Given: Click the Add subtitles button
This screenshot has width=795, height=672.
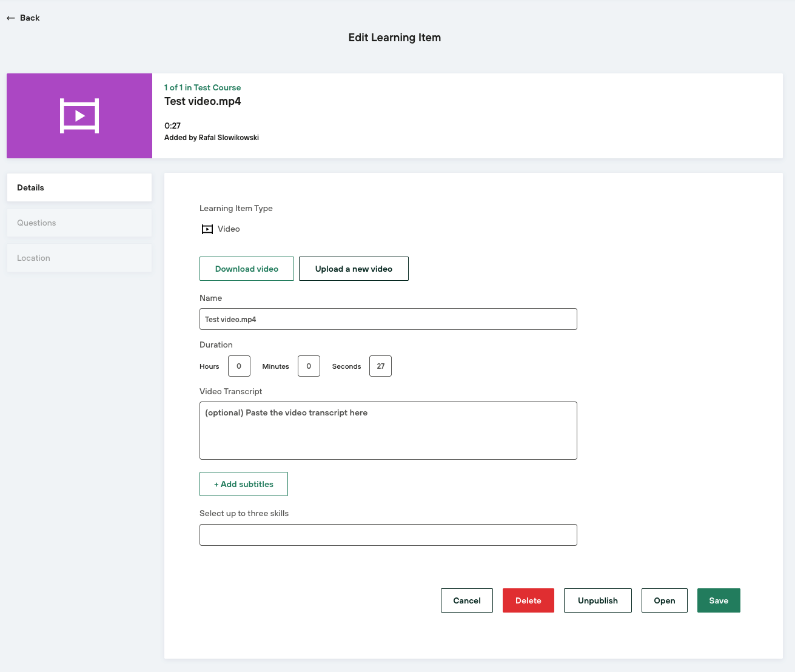Looking at the screenshot, I should 244,484.
